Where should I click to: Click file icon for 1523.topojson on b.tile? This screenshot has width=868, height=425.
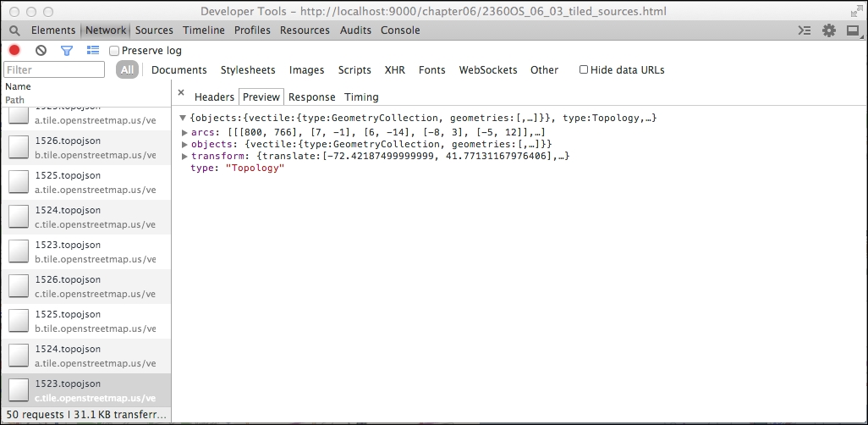(x=19, y=251)
